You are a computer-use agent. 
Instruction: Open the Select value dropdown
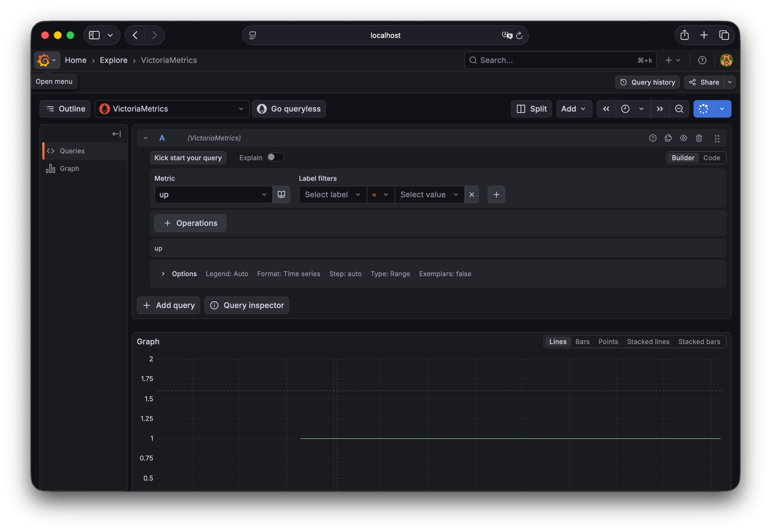(430, 195)
